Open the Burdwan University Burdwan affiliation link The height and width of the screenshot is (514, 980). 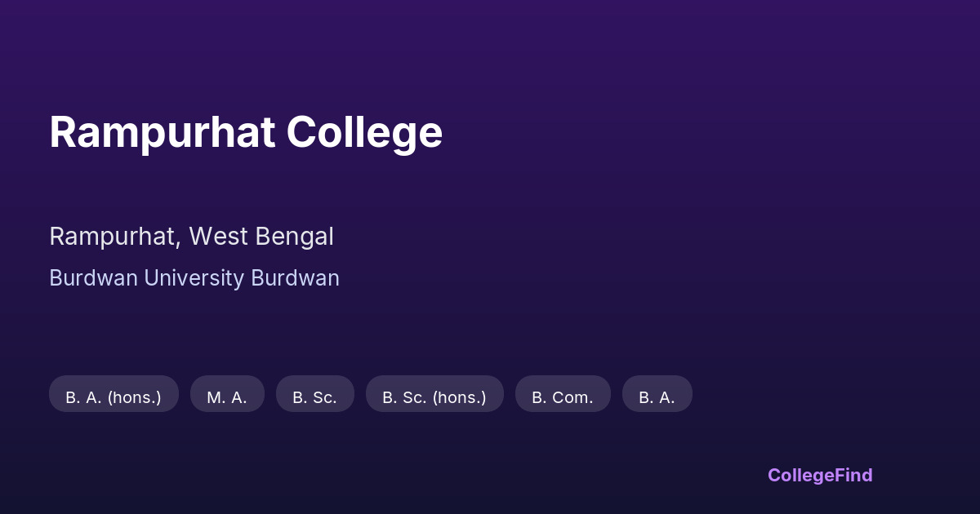tap(194, 278)
